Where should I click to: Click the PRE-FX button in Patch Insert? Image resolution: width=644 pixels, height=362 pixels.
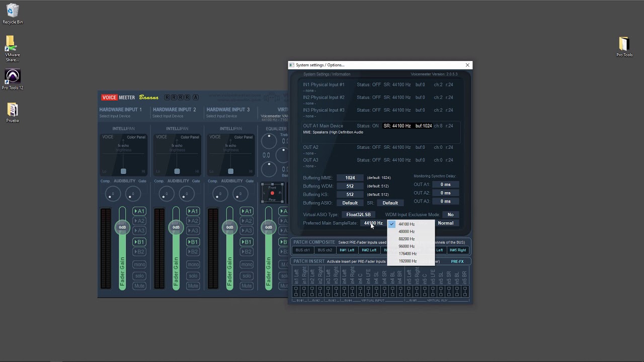coord(457,261)
